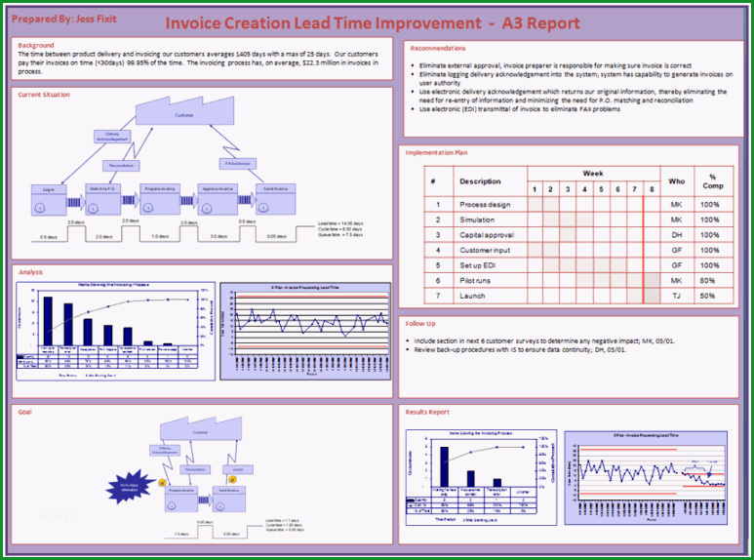Click the Faxed Invoice box
The width and height of the screenshot is (754, 560).
(238, 164)
